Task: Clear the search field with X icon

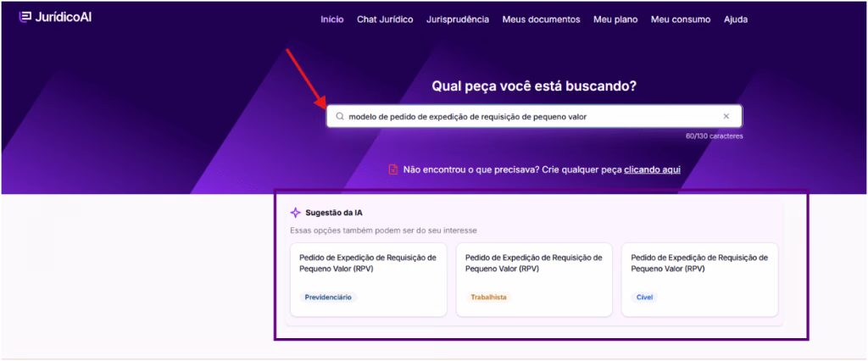Action: tap(726, 116)
